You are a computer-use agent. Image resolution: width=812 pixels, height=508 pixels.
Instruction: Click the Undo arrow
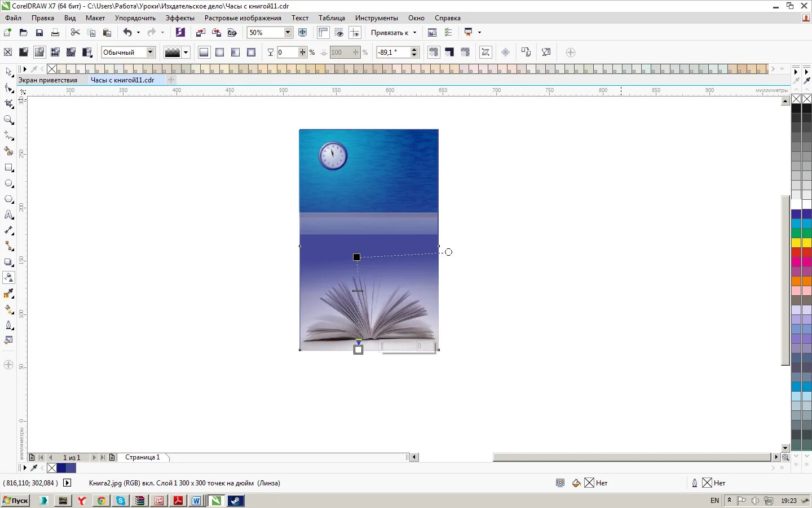(127, 33)
